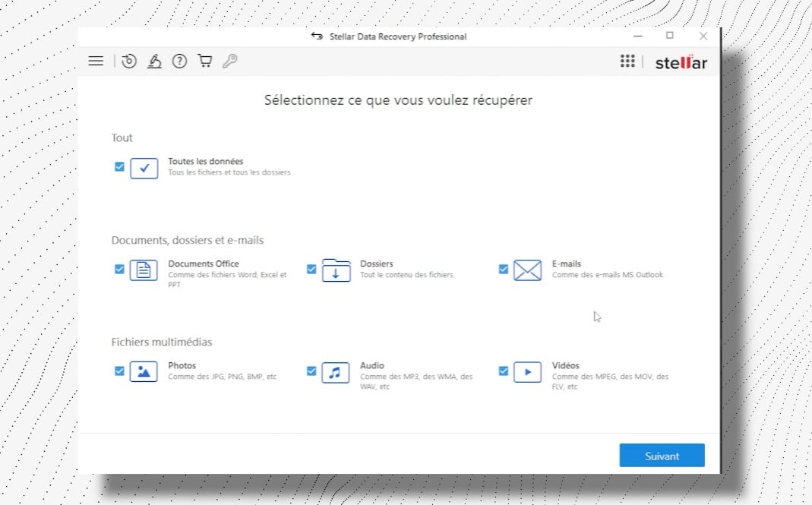Uncheck the Documents Office checkbox

pos(119,269)
